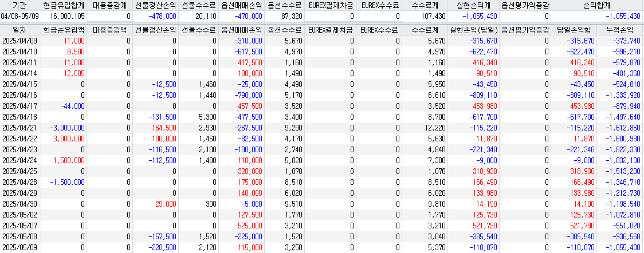Select the 대용증감액 column header

[x=109, y=30]
